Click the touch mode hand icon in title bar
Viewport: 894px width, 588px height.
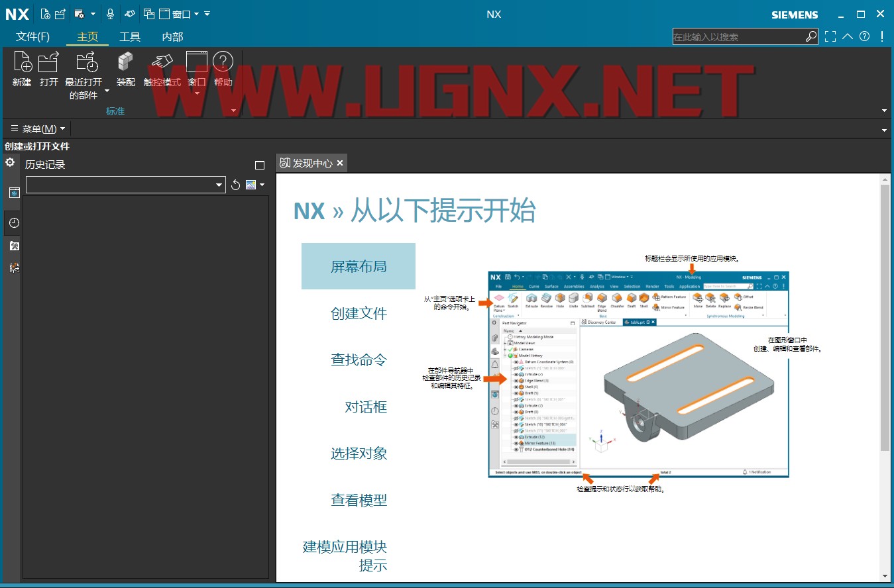click(130, 14)
